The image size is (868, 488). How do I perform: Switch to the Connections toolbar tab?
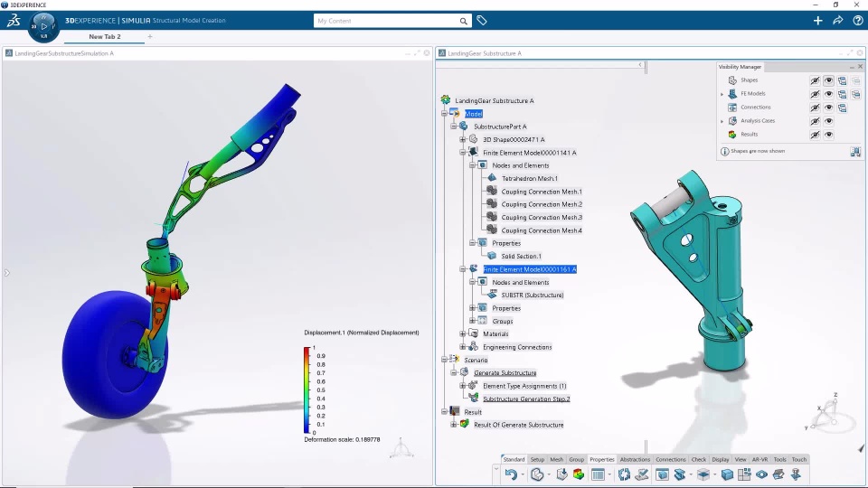(670, 459)
